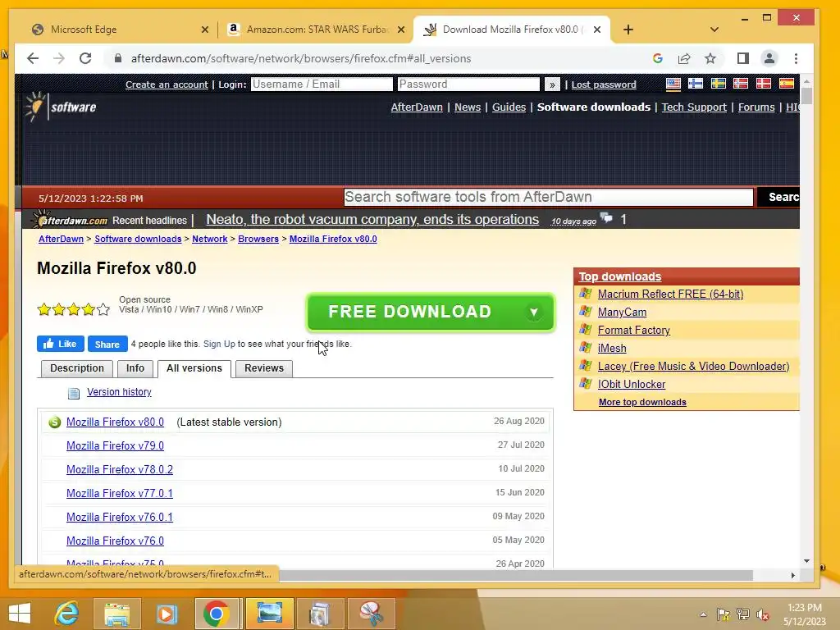This screenshot has height=630, width=840.
Task: Click the Facebook Share button
Action: tap(107, 344)
